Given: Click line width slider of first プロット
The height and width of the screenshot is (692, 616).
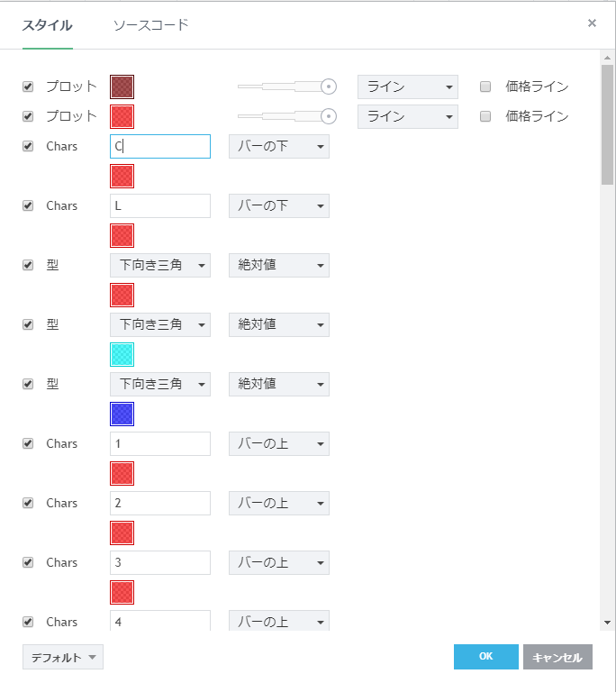Looking at the screenshot, I should tap(286, 86).
